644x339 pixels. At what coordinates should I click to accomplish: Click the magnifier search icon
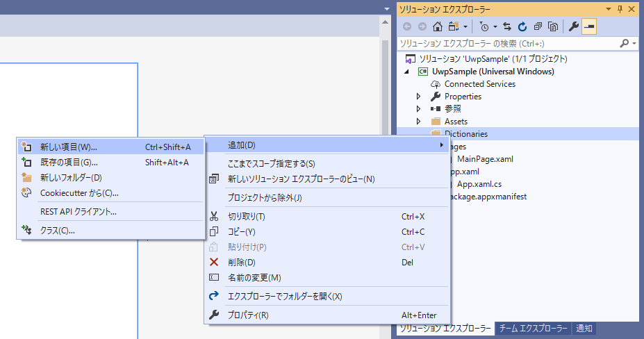tap(625, 43)
